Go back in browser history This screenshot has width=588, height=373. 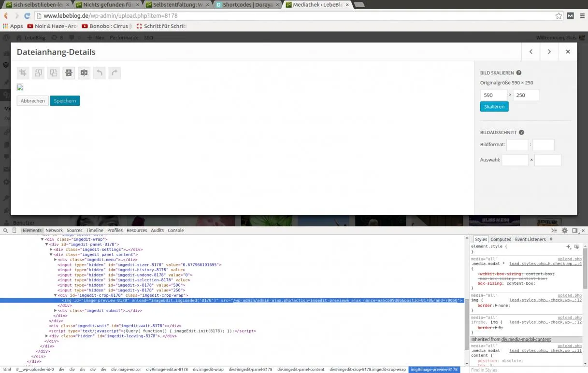point(6,16)
